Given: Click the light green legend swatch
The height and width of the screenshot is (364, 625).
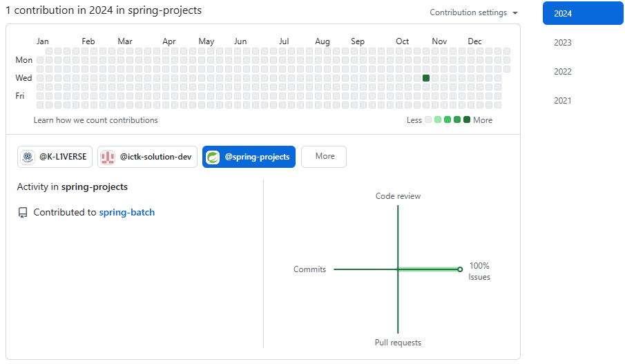Looking at the screenshot, I should click(x=438, y=119).
